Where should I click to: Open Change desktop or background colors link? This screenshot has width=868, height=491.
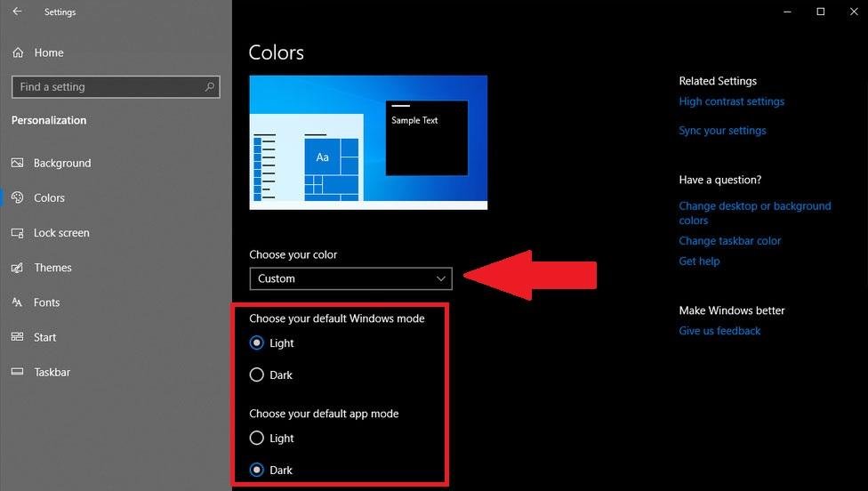coord(754,213)
